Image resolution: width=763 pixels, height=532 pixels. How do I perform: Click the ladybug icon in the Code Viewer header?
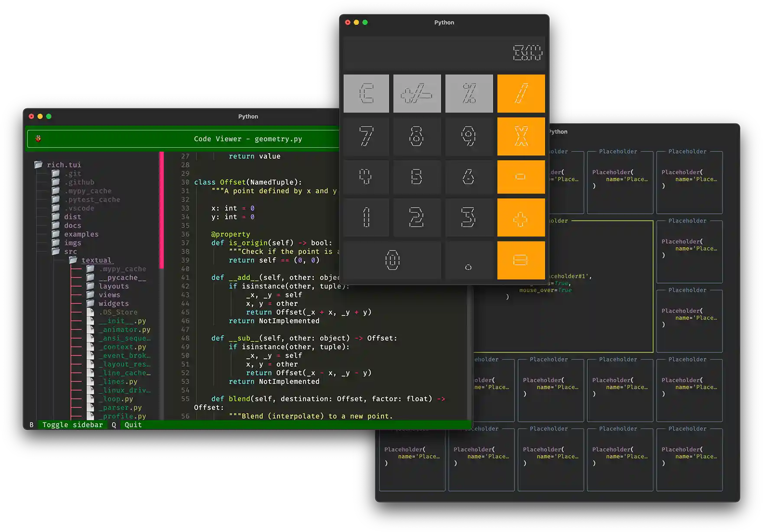[x=39, y=139]
